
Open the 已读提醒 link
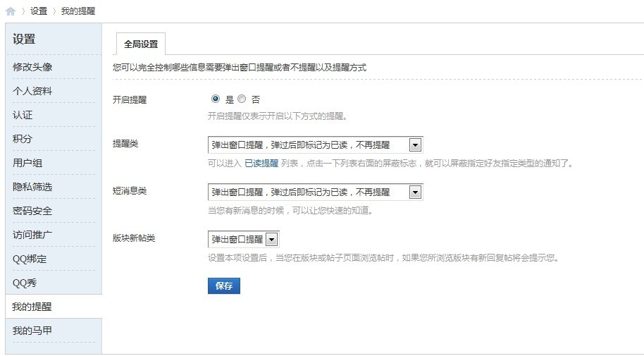pos(261,164)
